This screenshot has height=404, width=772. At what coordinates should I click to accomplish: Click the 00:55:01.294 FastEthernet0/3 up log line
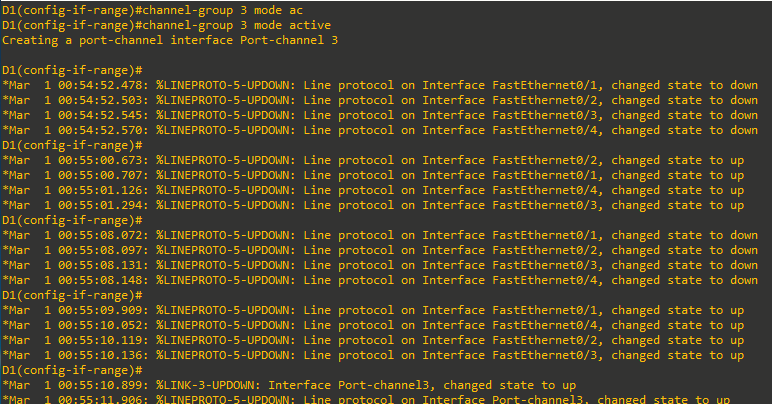[373, 205]
